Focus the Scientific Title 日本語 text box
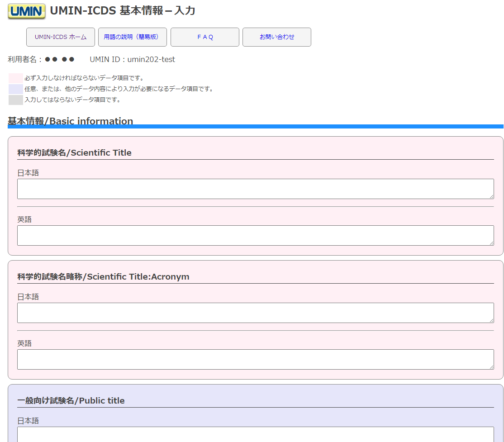The height and width of the screenshot is (442, 504). [255, 189]
